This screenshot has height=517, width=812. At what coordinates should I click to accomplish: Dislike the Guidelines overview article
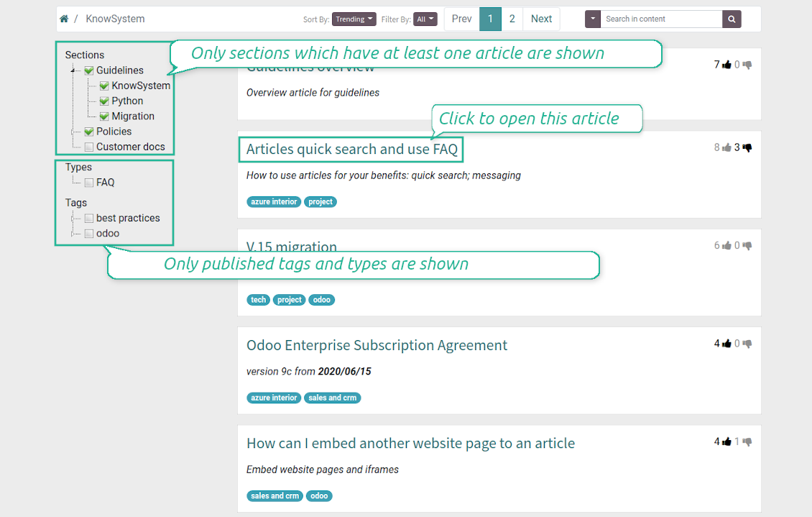pos(747,65)
